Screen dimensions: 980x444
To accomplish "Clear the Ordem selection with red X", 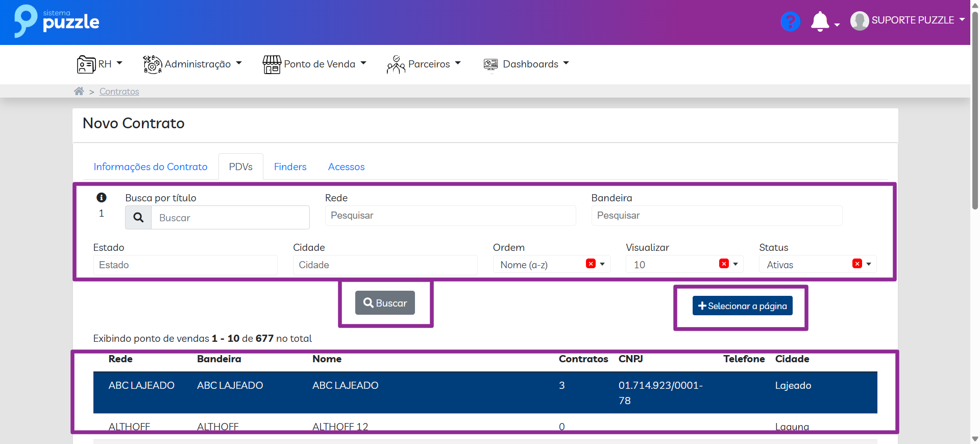I will coord(591,264).
